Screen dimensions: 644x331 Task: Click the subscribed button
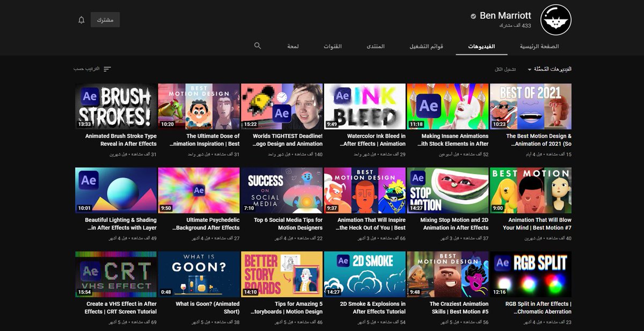click(x=105, y=20)
